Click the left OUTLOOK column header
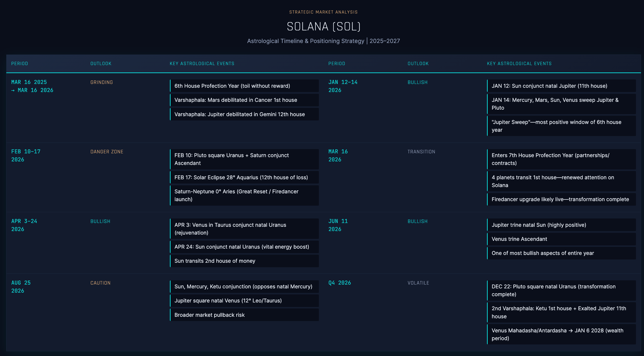644x356 pixels. [x=101, y=64]
